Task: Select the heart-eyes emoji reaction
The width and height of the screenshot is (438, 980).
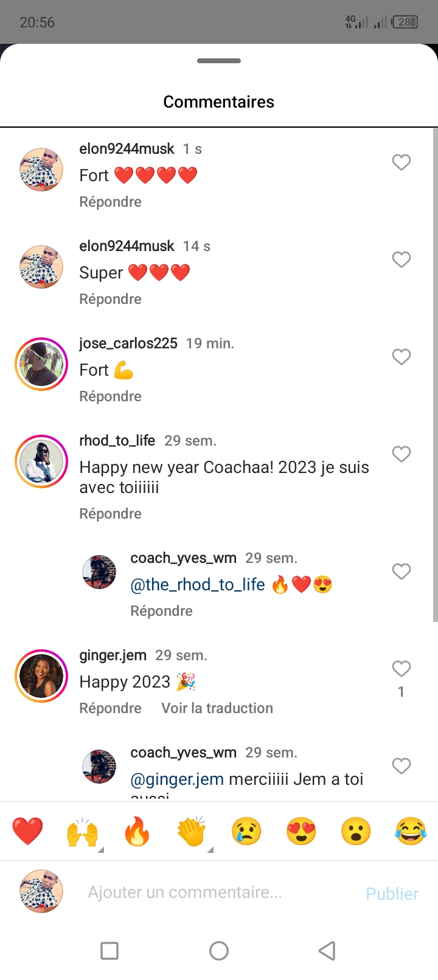Action: point(301,831)
